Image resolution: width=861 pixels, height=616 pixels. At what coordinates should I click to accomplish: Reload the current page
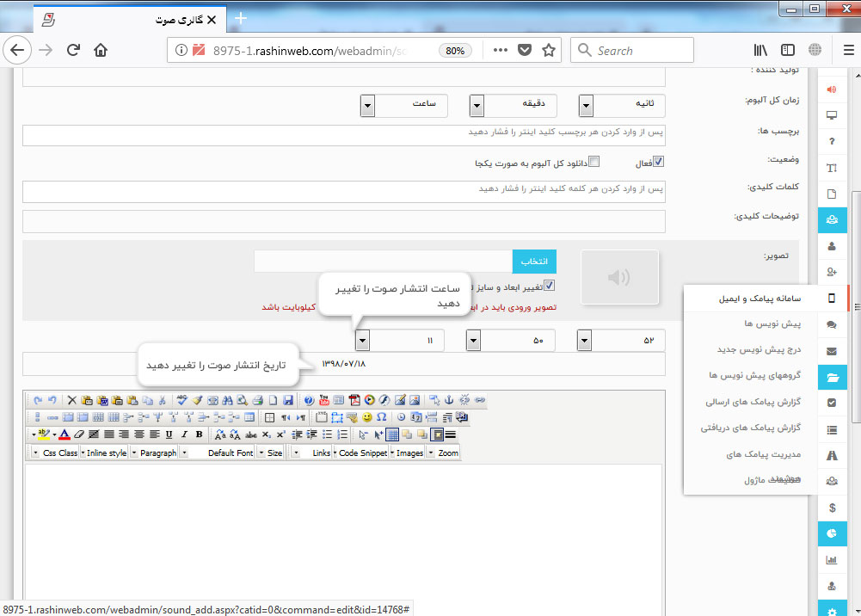tap(73, 51)
